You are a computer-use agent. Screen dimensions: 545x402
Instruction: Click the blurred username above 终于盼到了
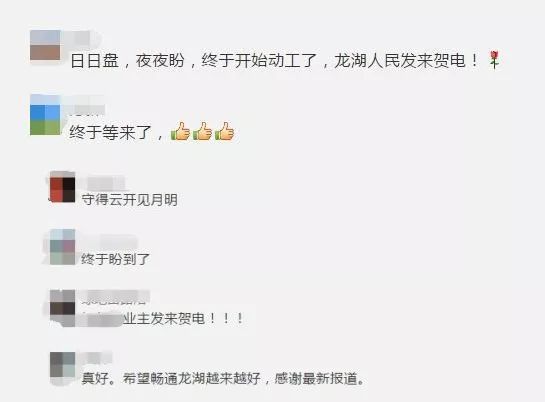pos(109,241)
